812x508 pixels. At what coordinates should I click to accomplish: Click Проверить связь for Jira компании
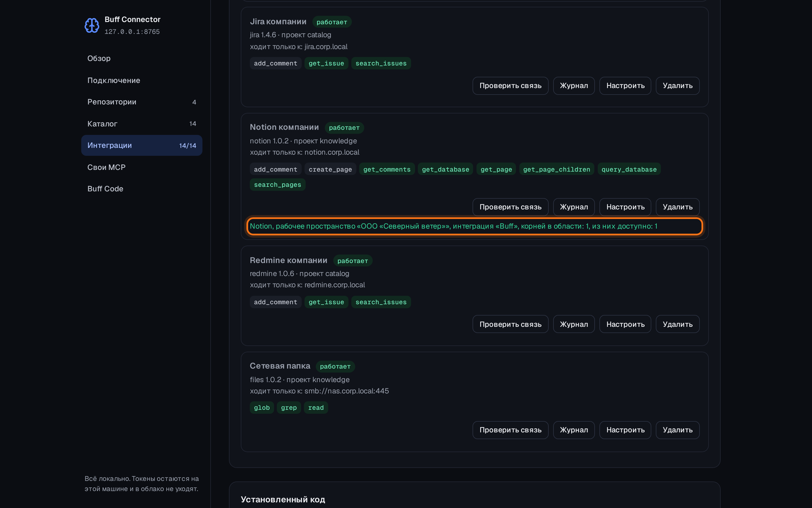[x=510, y=86]
